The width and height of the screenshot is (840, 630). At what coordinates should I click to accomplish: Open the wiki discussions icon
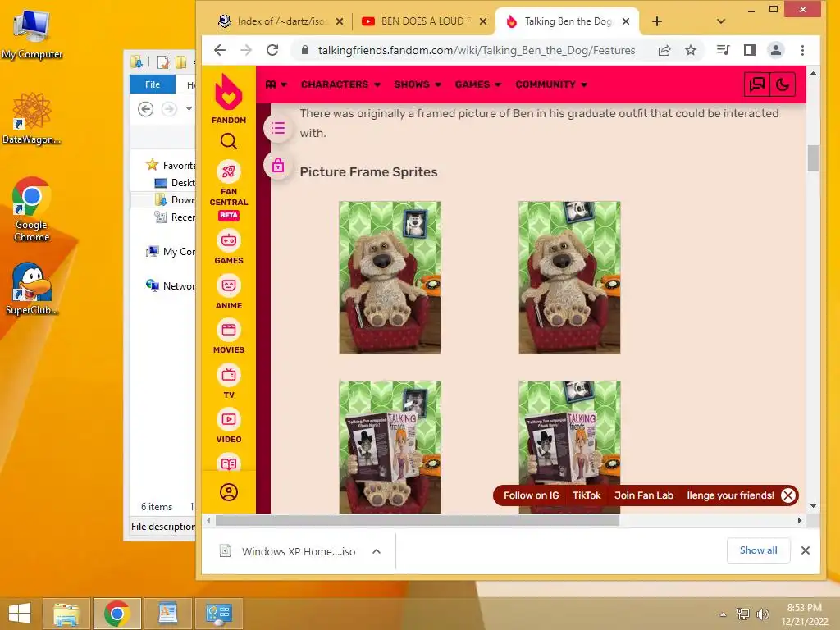pos(757,84)
